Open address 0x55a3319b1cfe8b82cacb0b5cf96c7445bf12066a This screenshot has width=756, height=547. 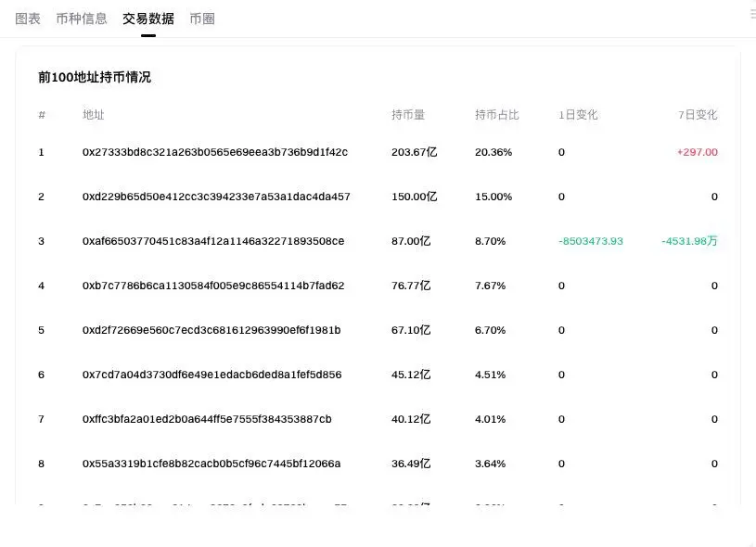(211, 464)
